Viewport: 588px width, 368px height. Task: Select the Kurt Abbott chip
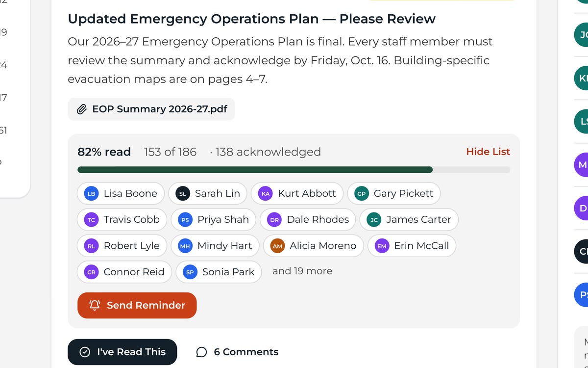point(297,193)
